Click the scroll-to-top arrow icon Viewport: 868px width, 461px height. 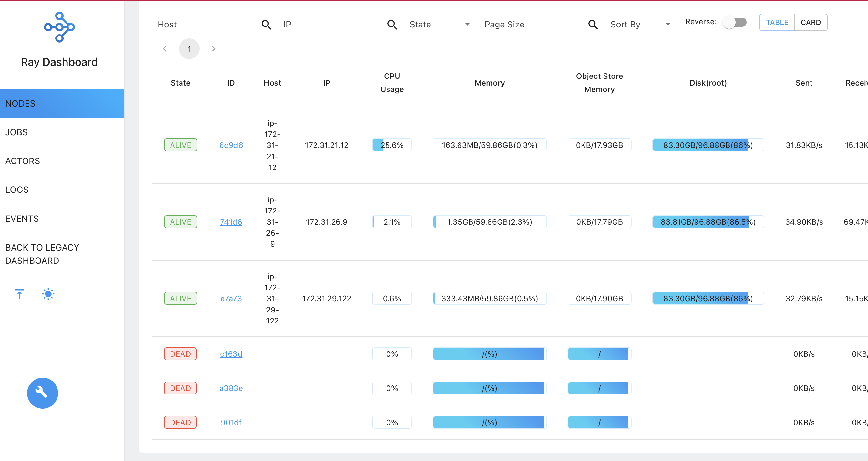19,293
